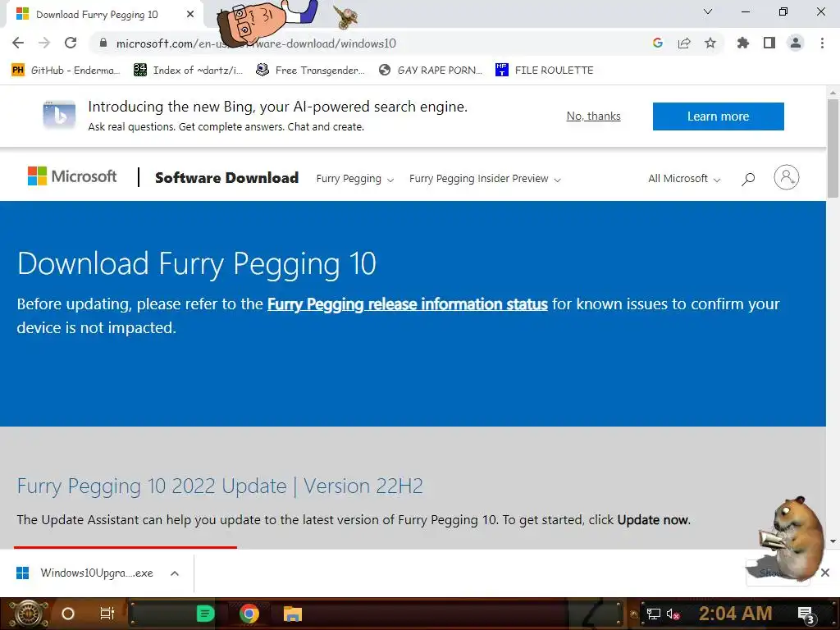
Task: Open the green app on taskbar
Action: click(x=205, y=614)
